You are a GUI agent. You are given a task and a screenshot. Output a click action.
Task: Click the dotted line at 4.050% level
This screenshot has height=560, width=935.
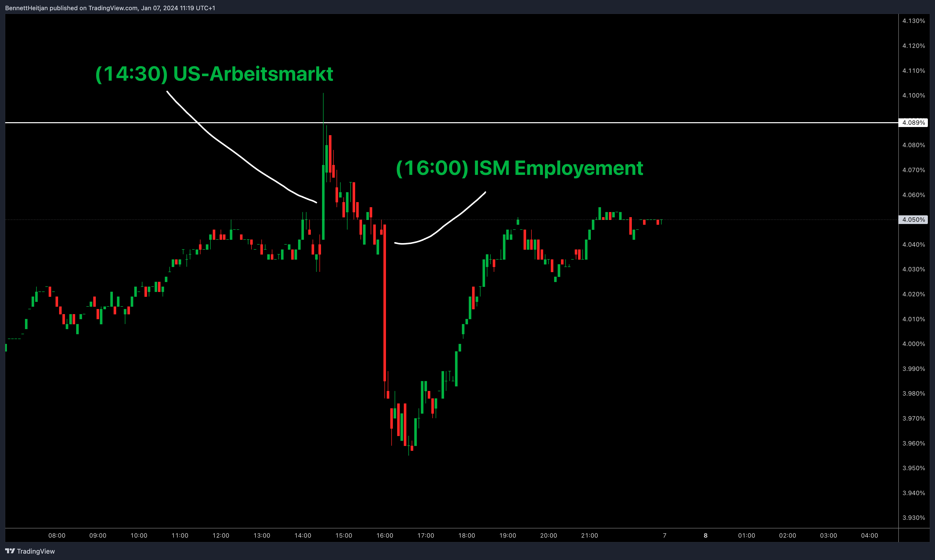click(755, 220)
